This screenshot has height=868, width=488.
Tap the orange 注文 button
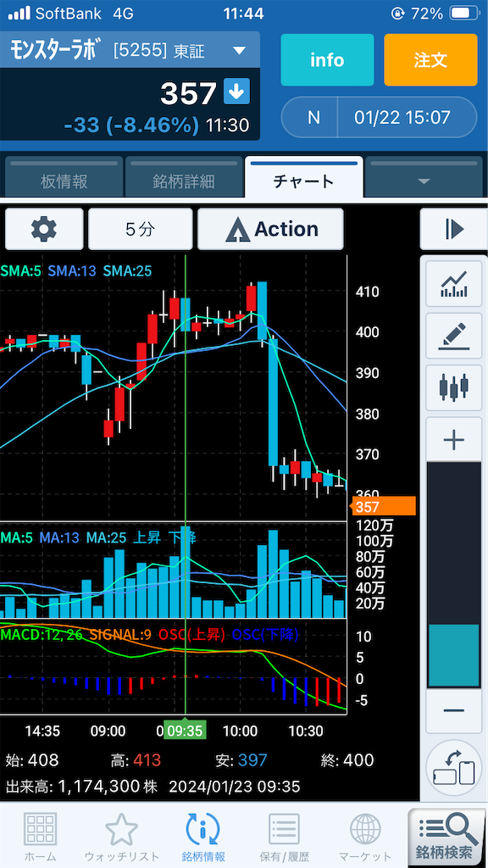(430, 60)
